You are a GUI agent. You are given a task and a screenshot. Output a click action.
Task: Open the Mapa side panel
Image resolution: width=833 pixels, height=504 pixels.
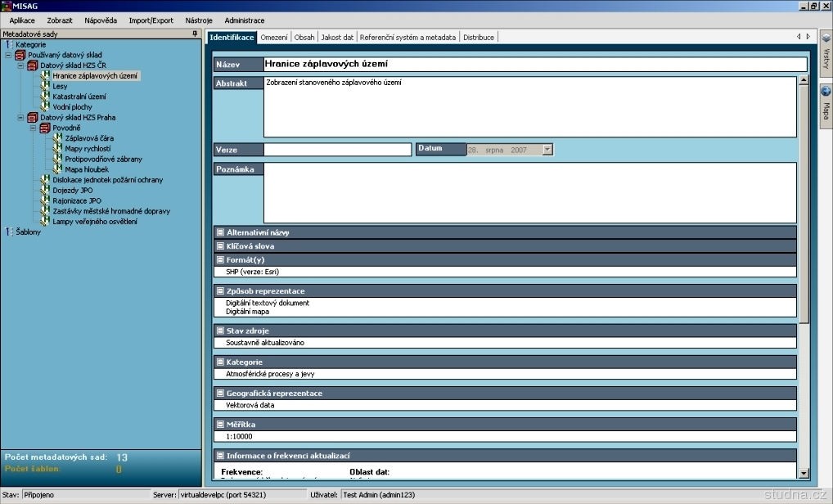coord(826,106)
